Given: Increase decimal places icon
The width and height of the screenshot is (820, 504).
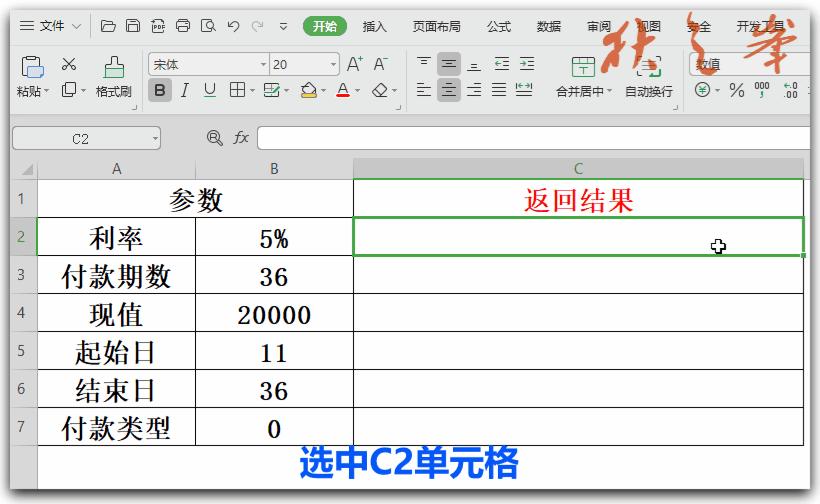Looking at the screenshot, I should point(790,90).
